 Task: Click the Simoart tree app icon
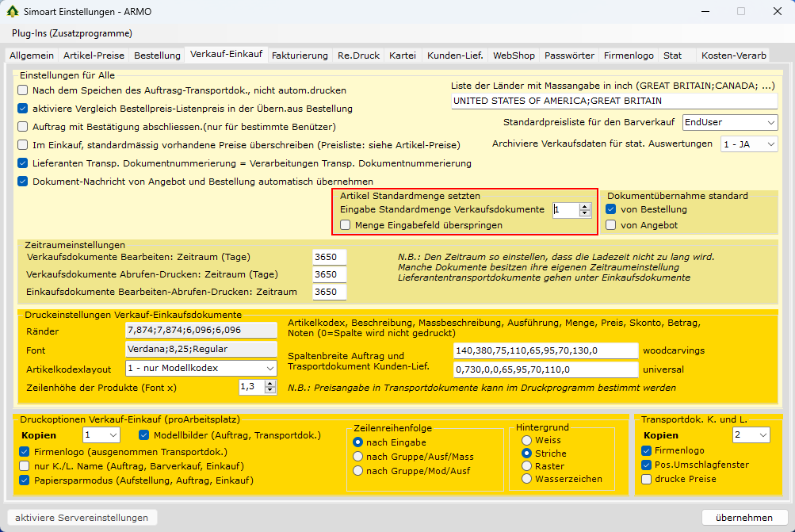[12, 11]
